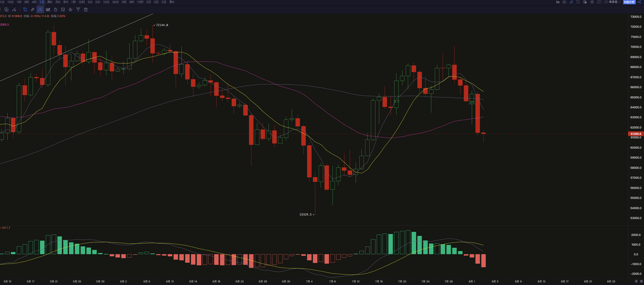Viewport: 644px width, 285px height.
Task: Click the 72144.0 high price marker
Action: (162, 25)
